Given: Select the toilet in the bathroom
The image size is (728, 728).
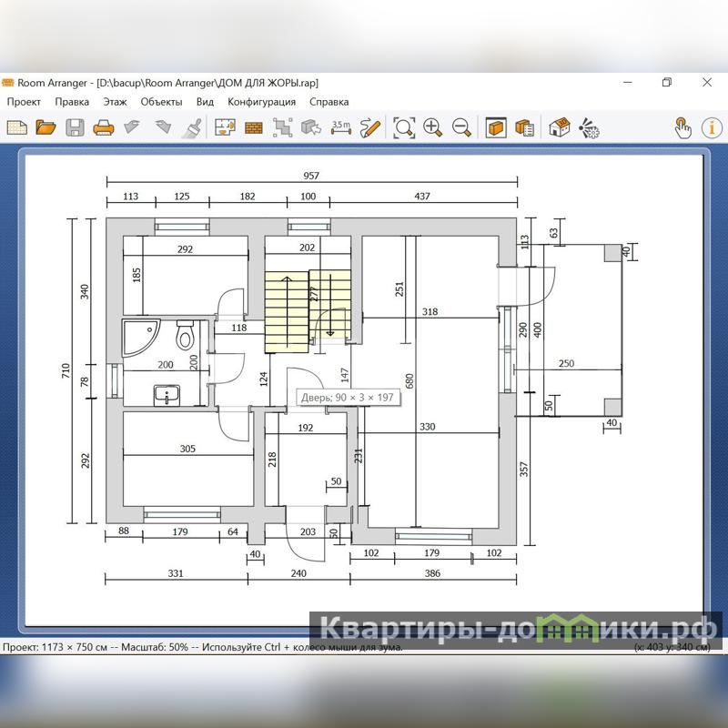Looking at the screenshot, I should tap(185, 336).
